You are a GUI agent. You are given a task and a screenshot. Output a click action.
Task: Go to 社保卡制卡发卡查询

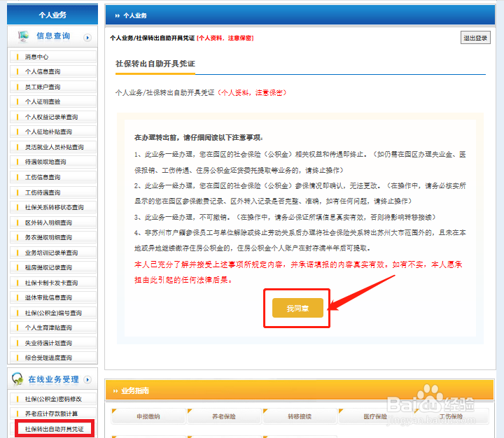53,283
